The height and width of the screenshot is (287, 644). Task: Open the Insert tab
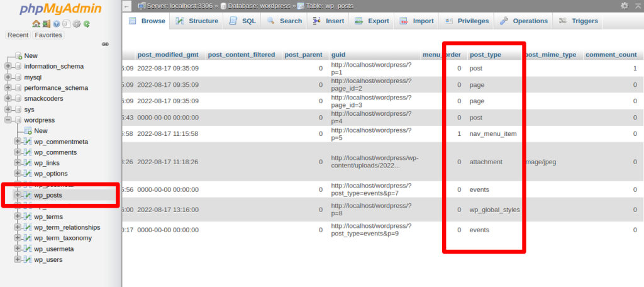click(328, 21)
